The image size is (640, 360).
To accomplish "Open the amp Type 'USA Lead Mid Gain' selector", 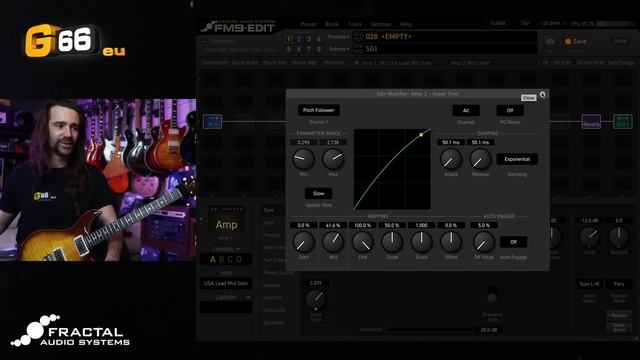I will click(x=226, y=283).
